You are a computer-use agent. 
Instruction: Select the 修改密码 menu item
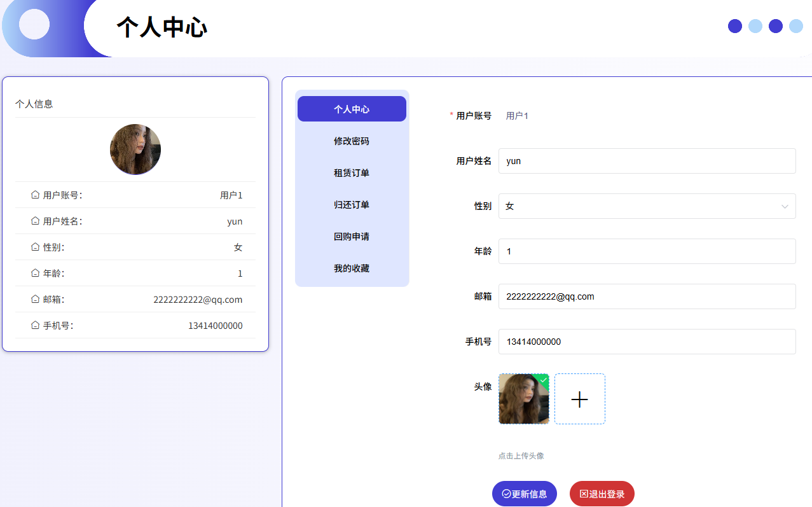click(352, 141)
